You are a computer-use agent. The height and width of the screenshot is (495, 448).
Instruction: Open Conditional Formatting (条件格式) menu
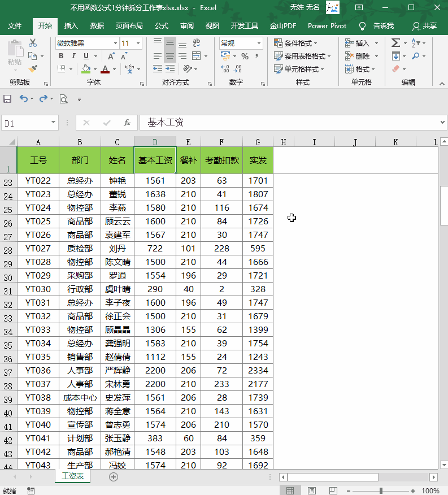[295, 43]
